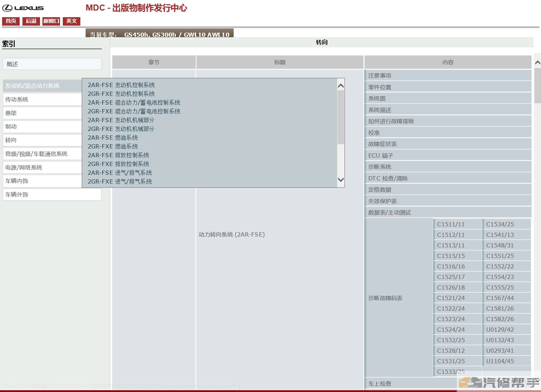The image size is (541, 392).
Task: Open 传动系统 index item
Action: coord(42,99)
